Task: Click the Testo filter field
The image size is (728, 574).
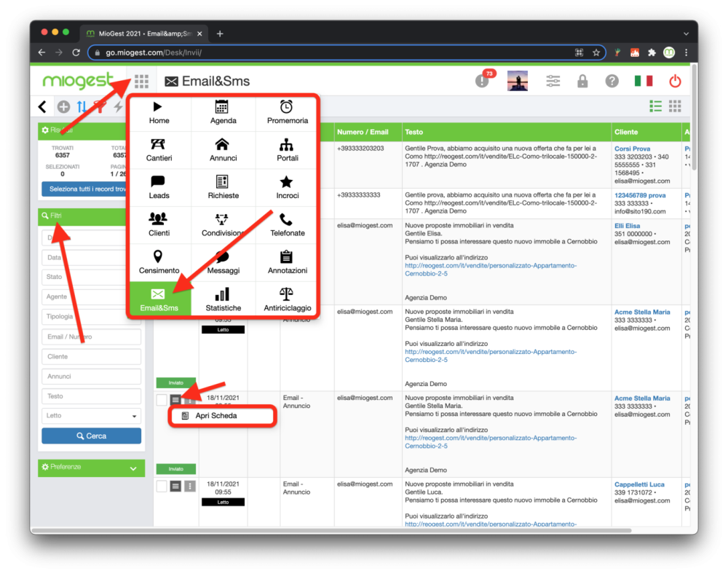Action: pos(92,396)
